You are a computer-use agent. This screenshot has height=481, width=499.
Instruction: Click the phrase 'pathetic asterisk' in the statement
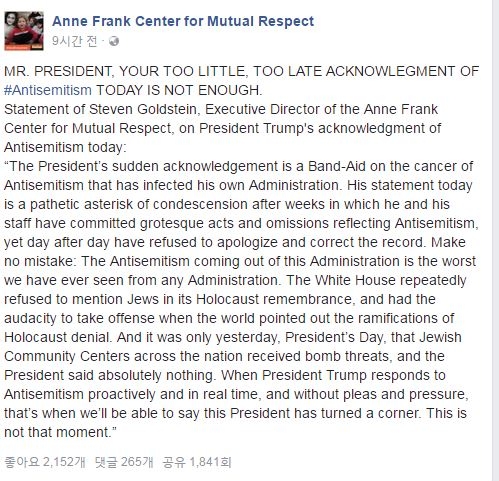(81, 204)
